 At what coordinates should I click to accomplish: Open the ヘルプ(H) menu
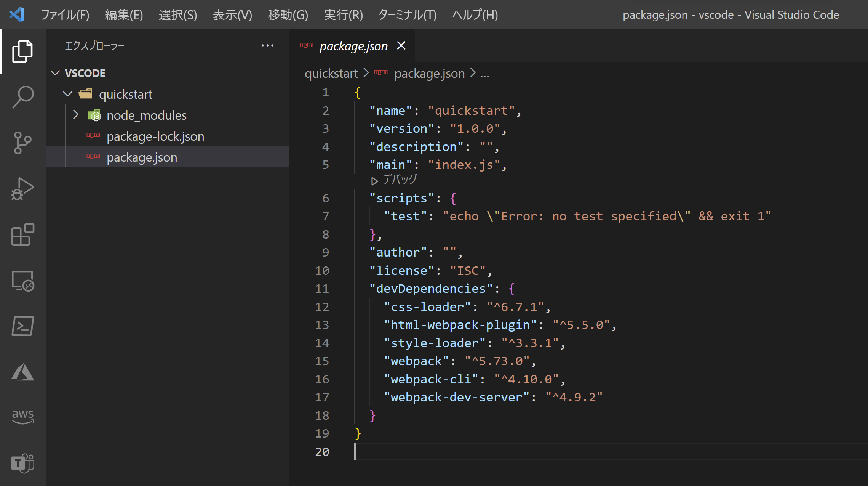(475, 14)
